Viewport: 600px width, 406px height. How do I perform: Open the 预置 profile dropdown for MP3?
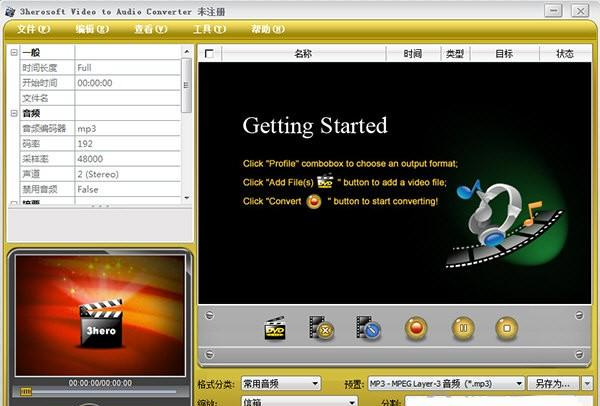pyautogui.click(x=446, y=383)
